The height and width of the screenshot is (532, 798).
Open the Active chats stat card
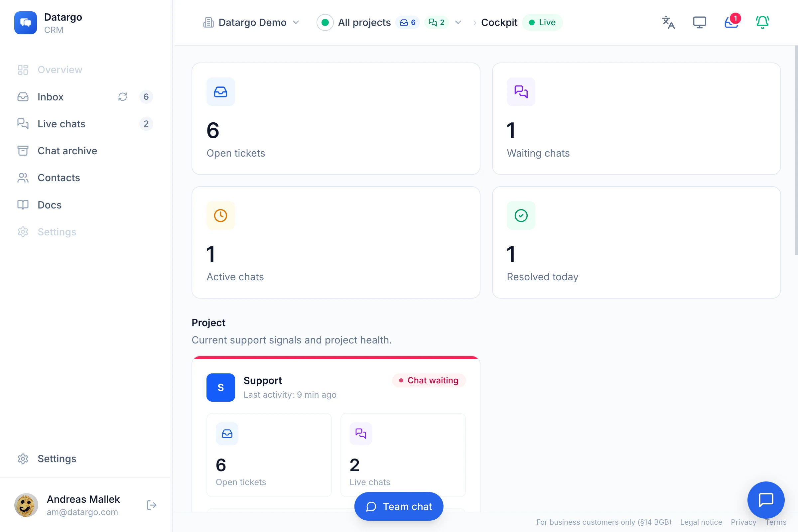click(x=336, y=242)
